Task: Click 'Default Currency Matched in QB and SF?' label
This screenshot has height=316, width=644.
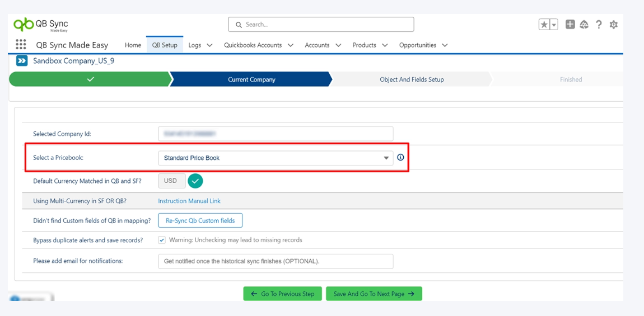Action: pos(87,181)
